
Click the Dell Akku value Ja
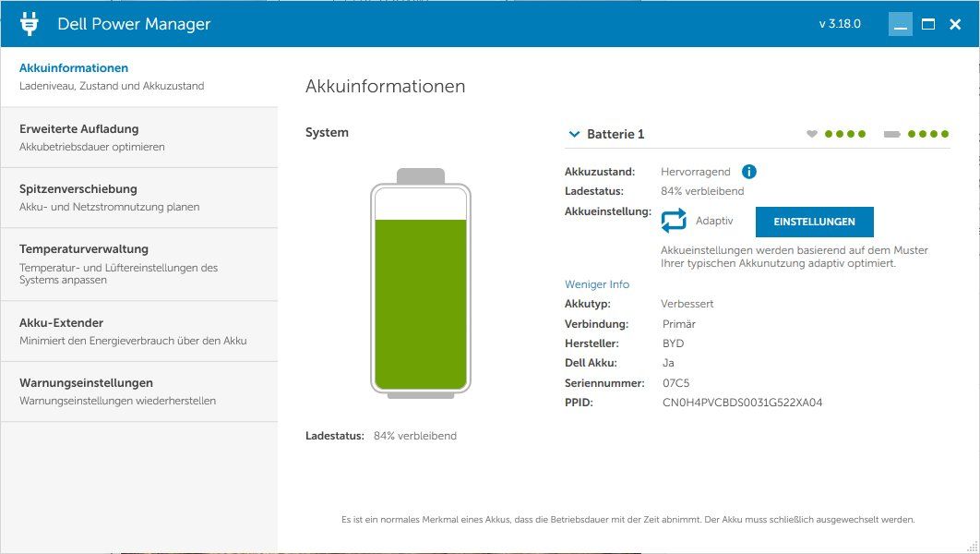coord(668,363)
